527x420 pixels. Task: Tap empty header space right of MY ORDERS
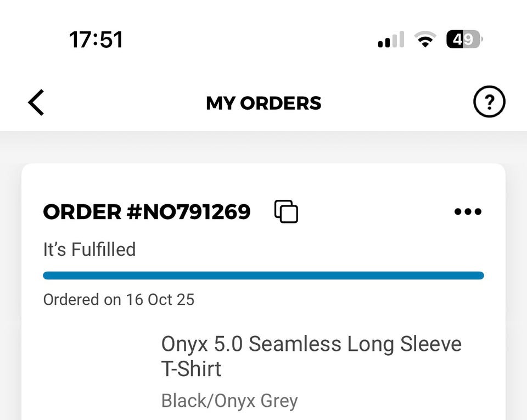coord(395,103)
